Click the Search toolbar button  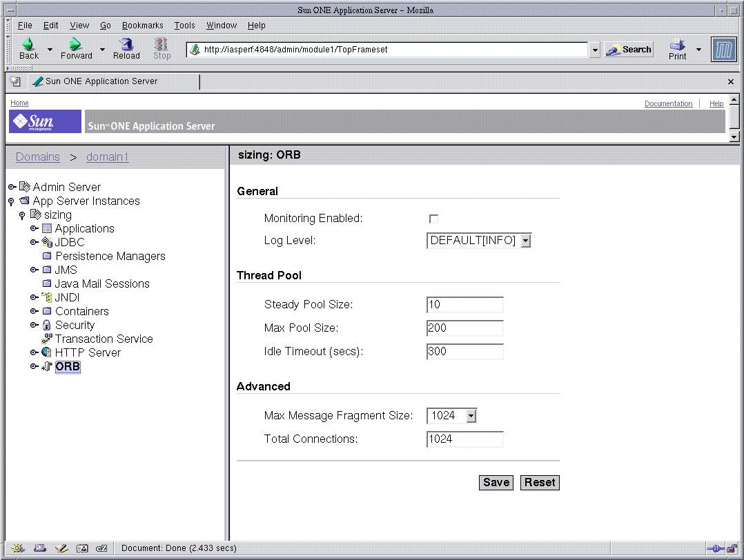tap(629, 50)
